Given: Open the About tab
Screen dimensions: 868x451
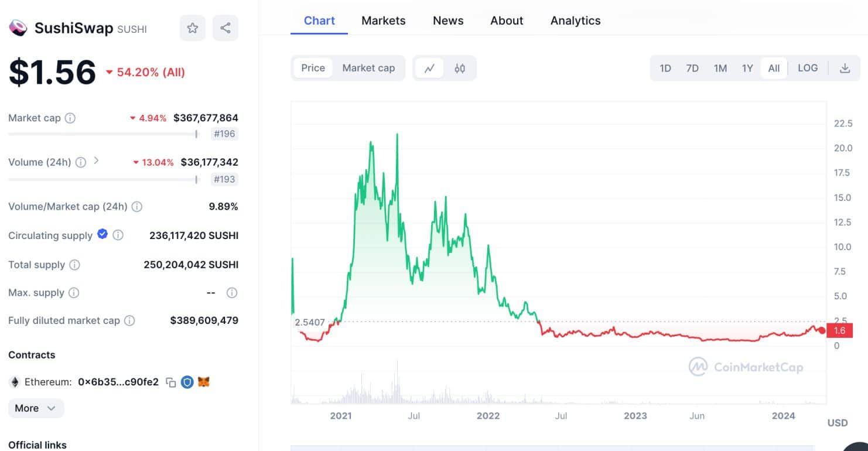Looking at the screenshot, I should (507, 20).
